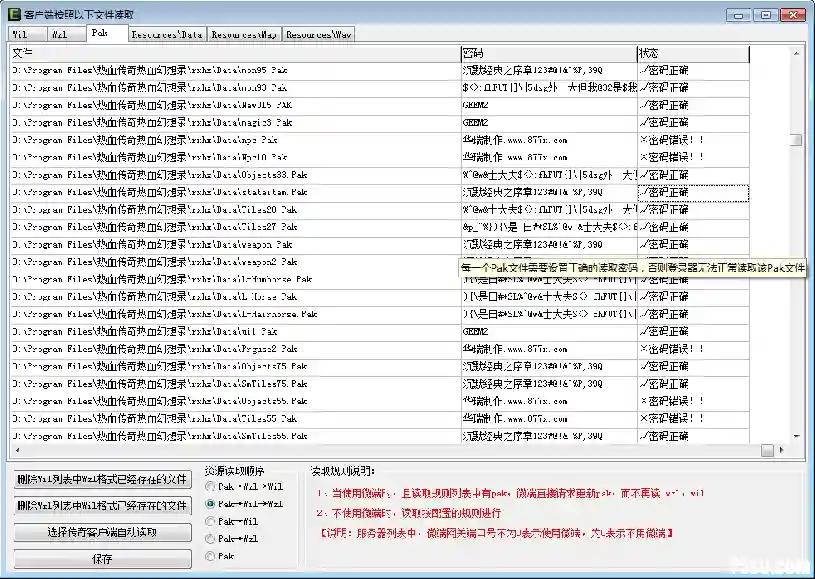
Task: Close the window with the red X
Action: tap(793, 15)
